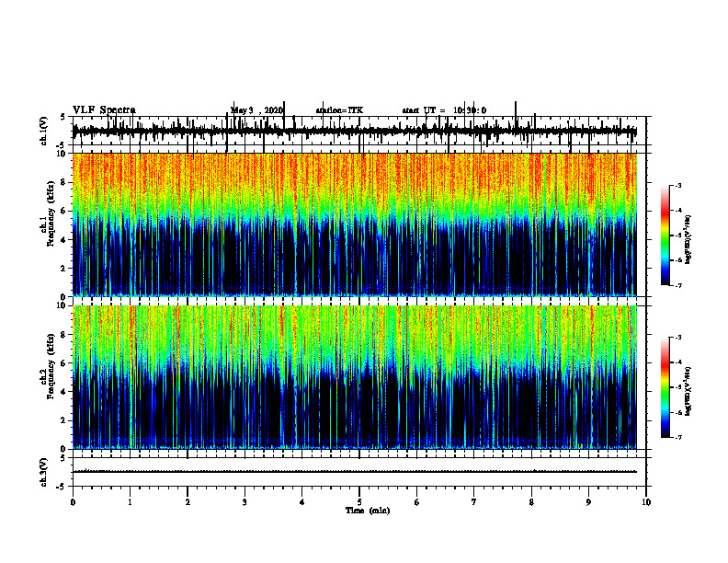This screenshot has height=563, width=728.
Task: Select the "start UT = 10:30: 0" header text
Action: (x=444, y=110)
